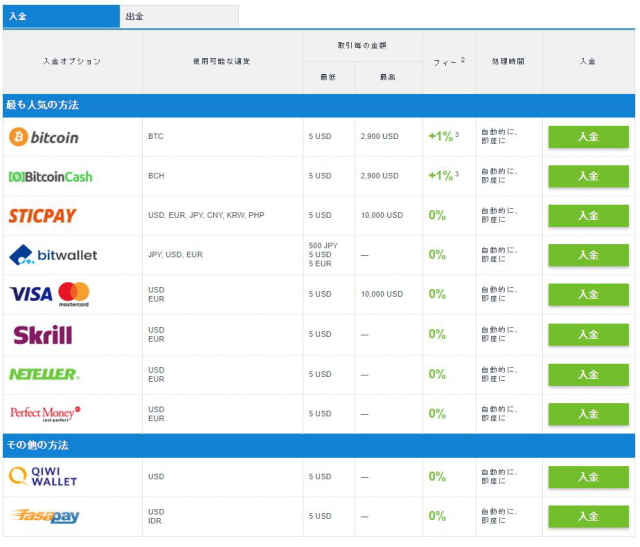Deposit via VISA/mastercard 入金 button

click(588, 294)
